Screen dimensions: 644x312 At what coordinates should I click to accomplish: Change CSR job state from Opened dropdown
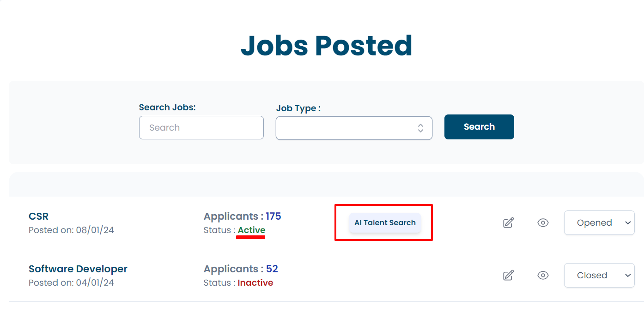(599, 223)
